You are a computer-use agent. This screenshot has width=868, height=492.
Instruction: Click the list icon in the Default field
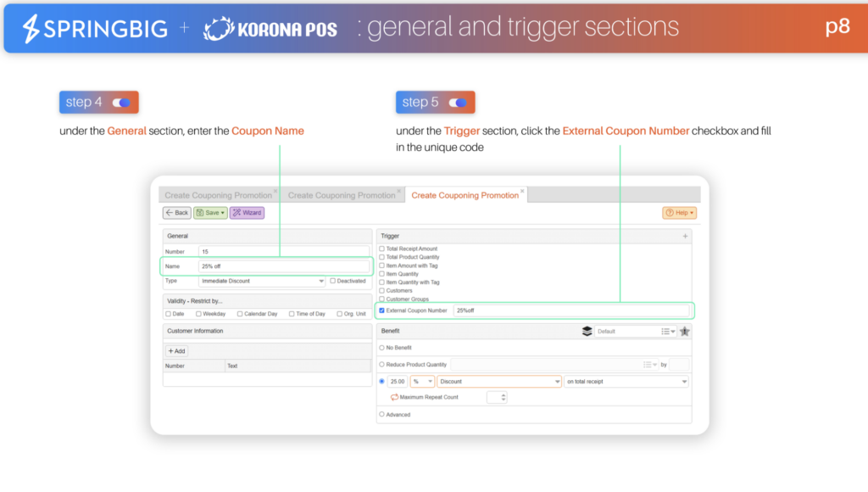pyautogui.click(x=668, y=332)
